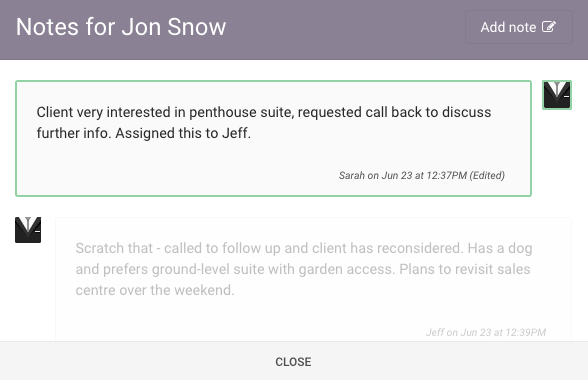Click the 'Sarah on Jun 23 at 12:37PM' timestamp
The width and height of the screenshot is (588, 380).
click(402, 175)
